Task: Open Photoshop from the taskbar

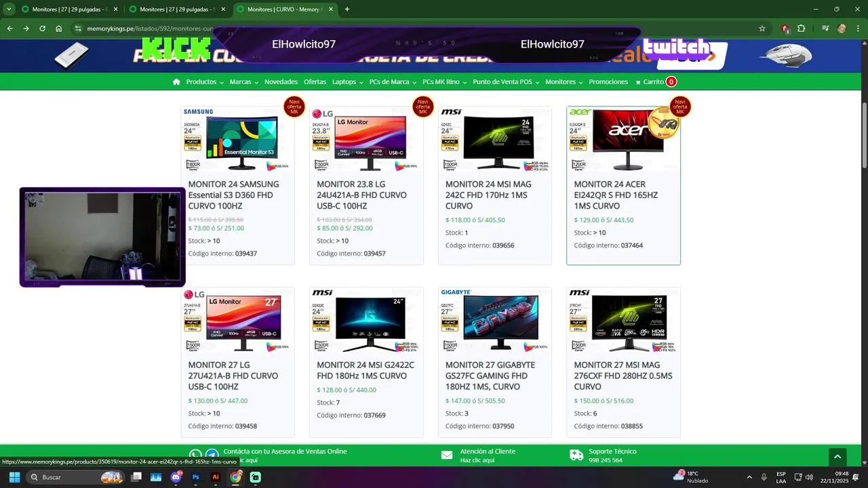Action: [196, 477]
